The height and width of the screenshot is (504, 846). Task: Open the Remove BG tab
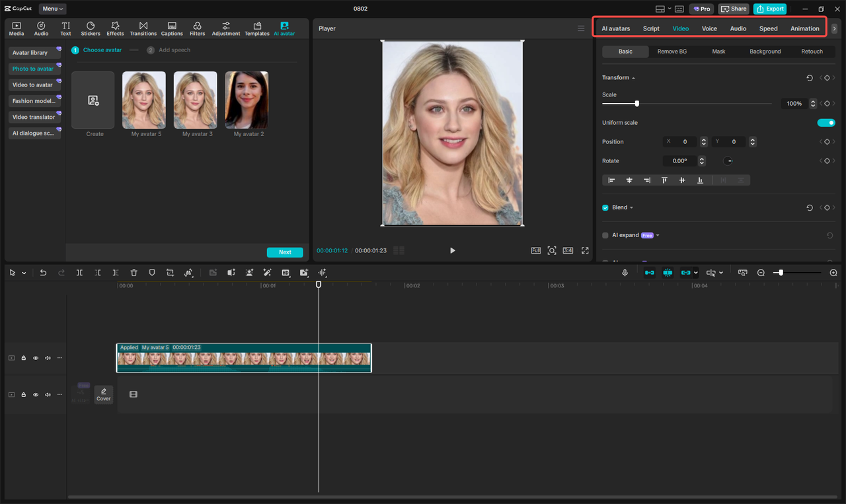point(672,51)
